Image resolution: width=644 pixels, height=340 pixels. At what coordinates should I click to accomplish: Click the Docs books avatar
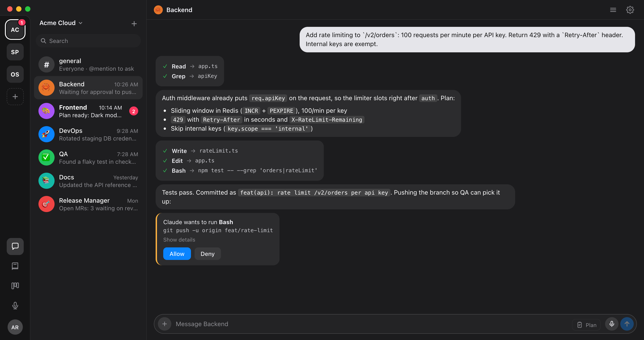point(47,181)
